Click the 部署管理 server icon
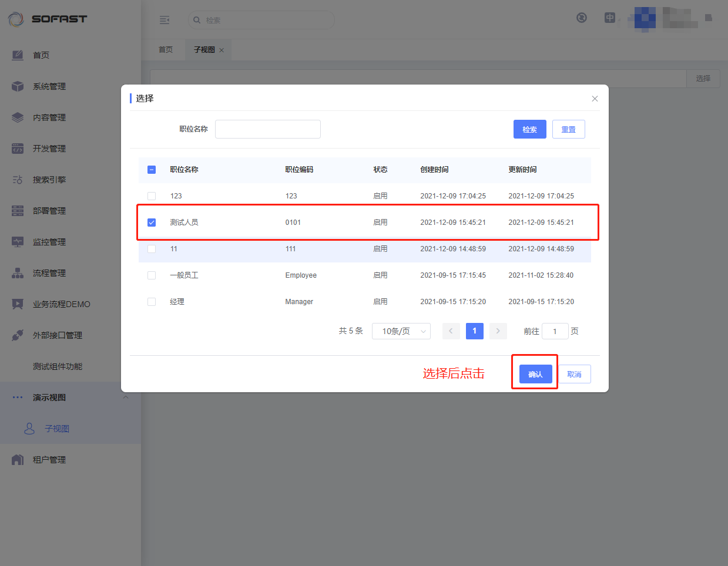The height and width of the screenshot is (566, 728). coord(18,211)
